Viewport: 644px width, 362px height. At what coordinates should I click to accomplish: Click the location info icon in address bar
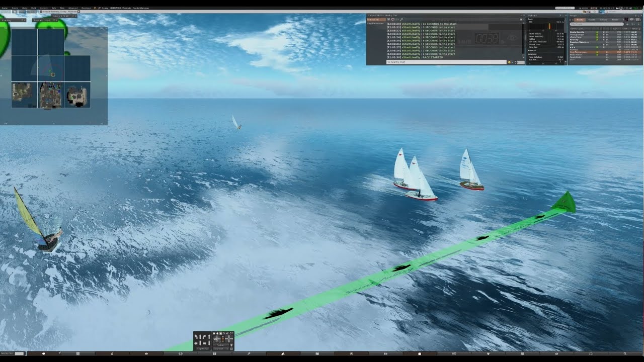(41, 12)
